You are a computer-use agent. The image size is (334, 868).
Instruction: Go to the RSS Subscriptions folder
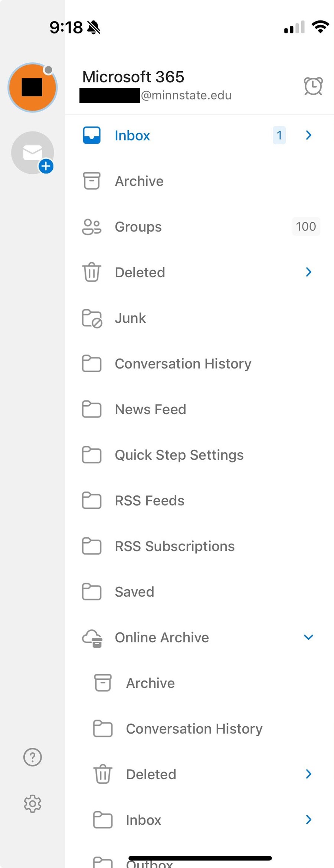(x=174, y=546)
